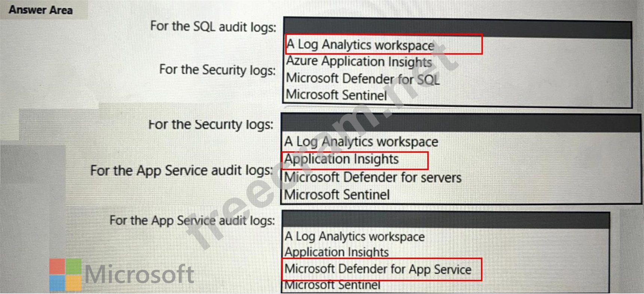
Task: Choose the Azure Application Insights option
Action: (359, 62)
